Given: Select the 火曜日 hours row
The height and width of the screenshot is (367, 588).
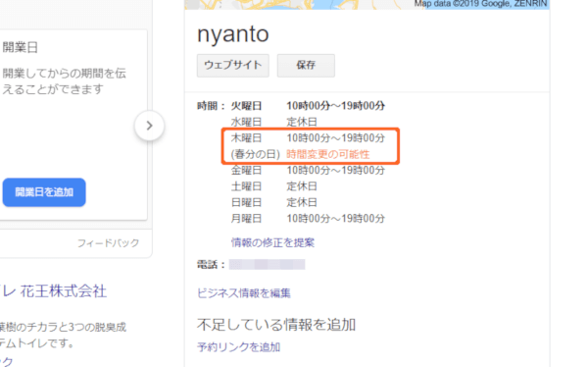Looking at the screenshot, I should (308, 106).
